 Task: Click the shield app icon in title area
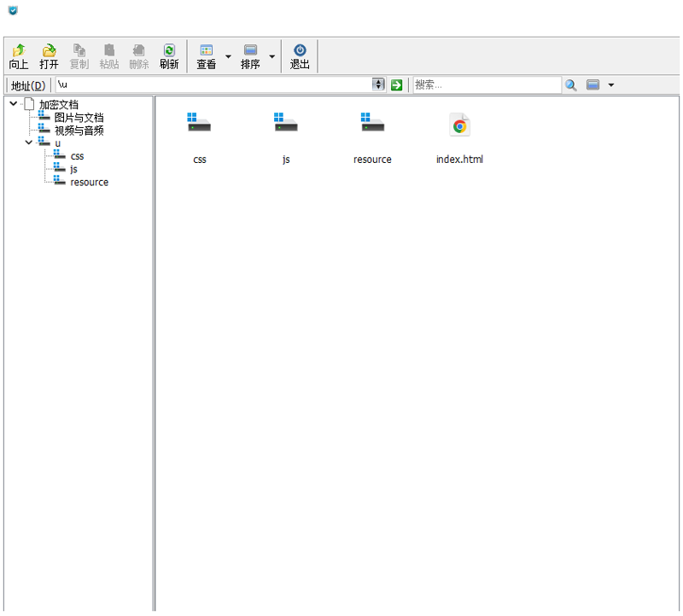coord(13,10)
